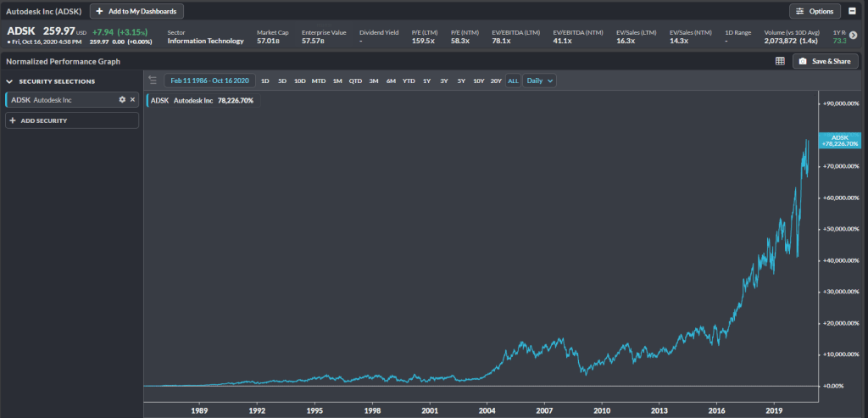Open the Options panel
868x418 pixels.
tap(815, 11)
